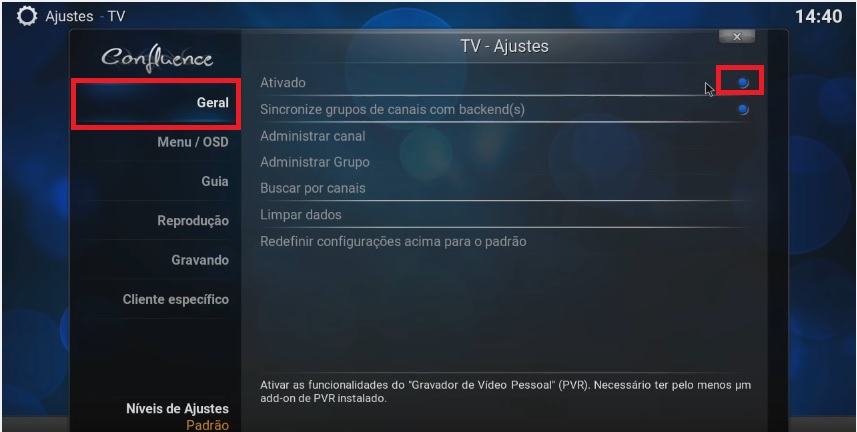Click the settings gear icon
The width and height of the screenshot is (857, 432).
click(26, 16)
